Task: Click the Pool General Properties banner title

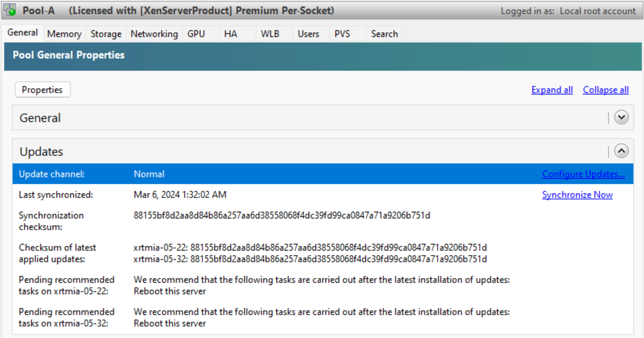Action: point(69,55)
